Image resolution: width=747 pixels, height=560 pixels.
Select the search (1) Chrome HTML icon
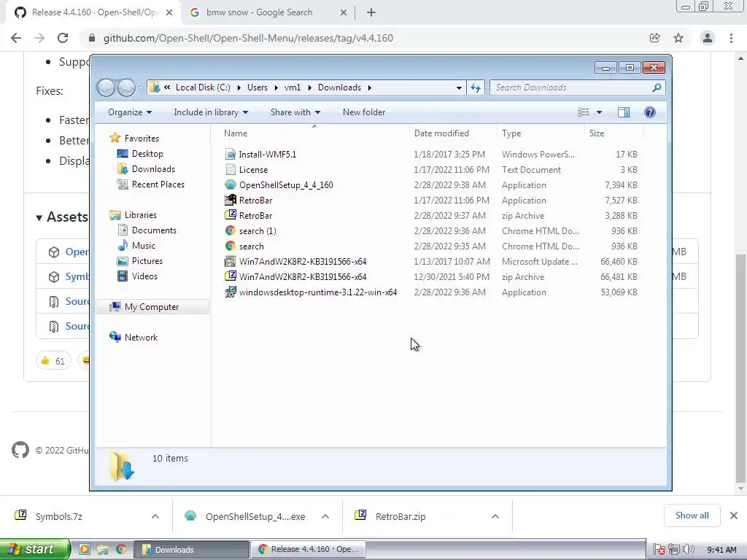(x=231, y=231)
